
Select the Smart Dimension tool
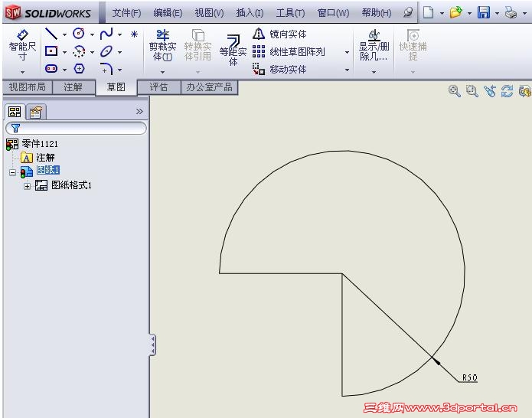pos(22,45)
